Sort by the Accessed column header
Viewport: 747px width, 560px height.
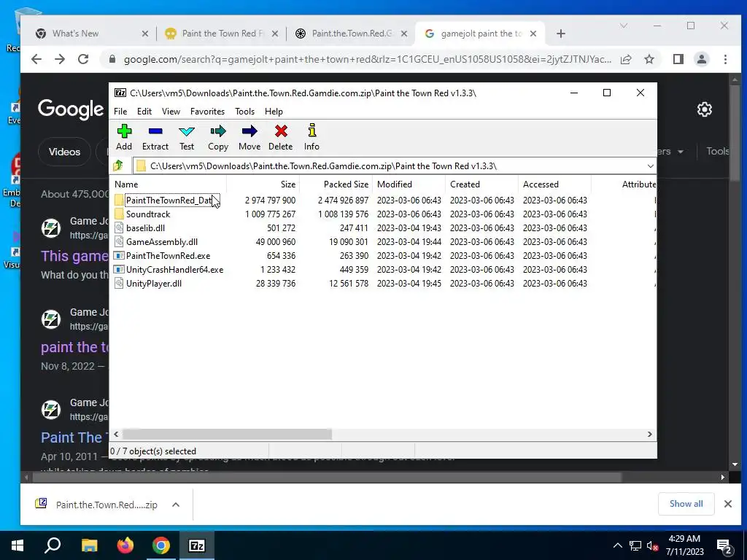click(x=554, y=184)
